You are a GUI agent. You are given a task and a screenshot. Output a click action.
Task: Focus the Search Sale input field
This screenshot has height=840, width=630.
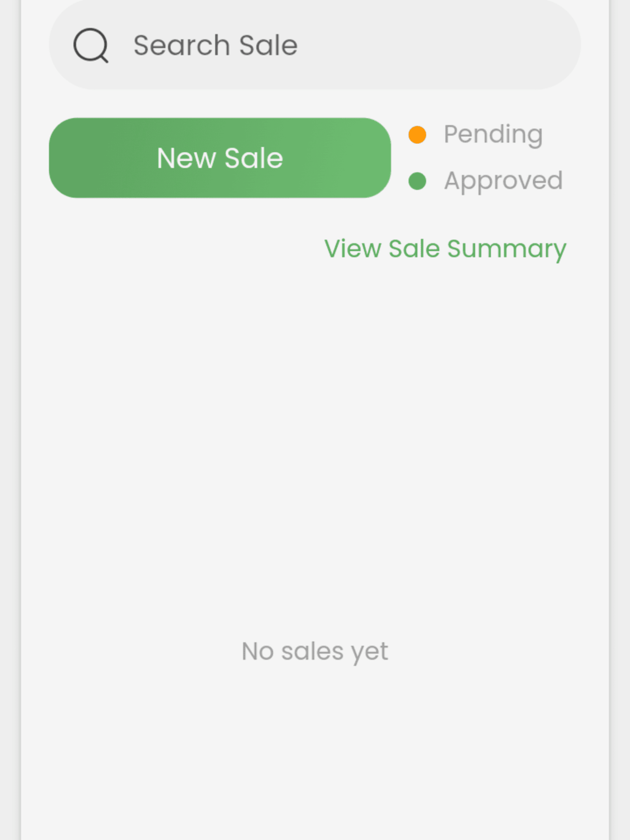coord(315,45)
